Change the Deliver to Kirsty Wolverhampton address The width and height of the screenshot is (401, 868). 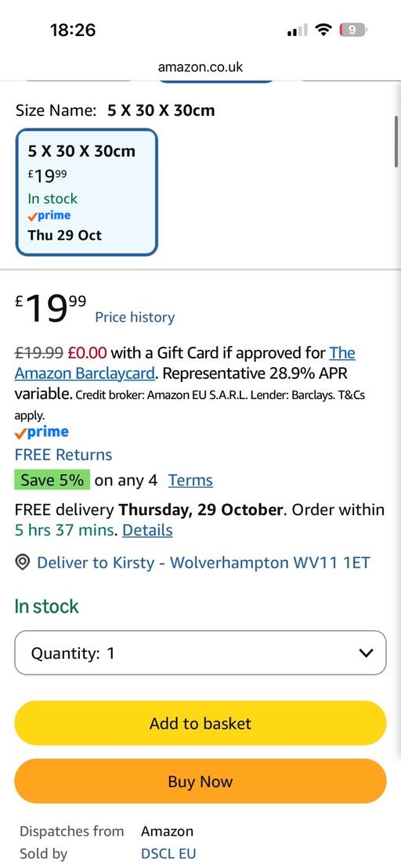pos(204,563)
